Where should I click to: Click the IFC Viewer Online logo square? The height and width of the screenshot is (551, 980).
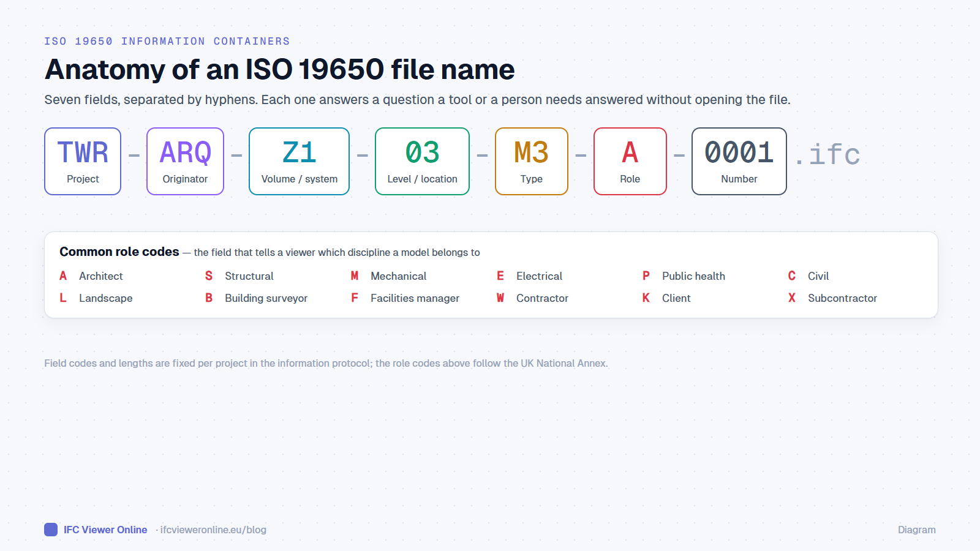(x=51, y=530)
